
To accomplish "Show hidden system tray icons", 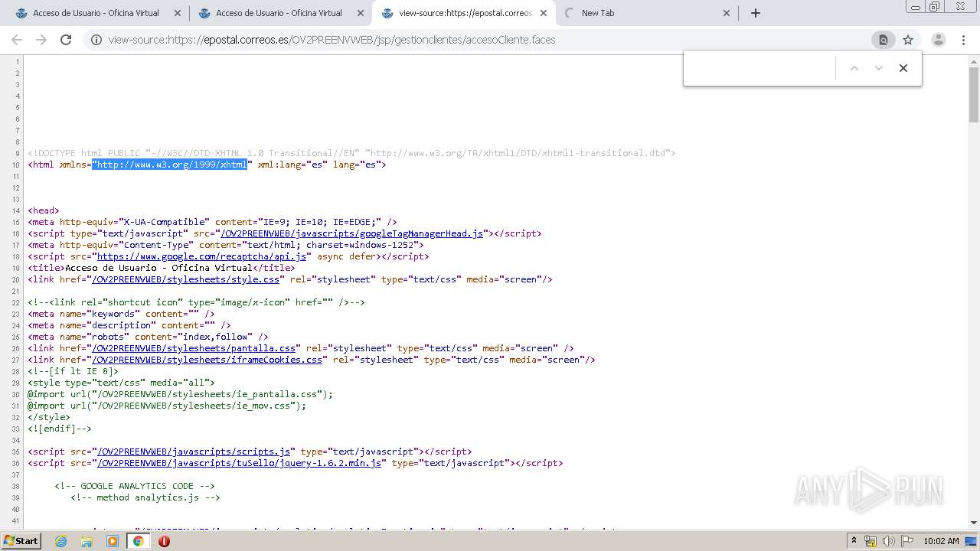I will point(854,541).
